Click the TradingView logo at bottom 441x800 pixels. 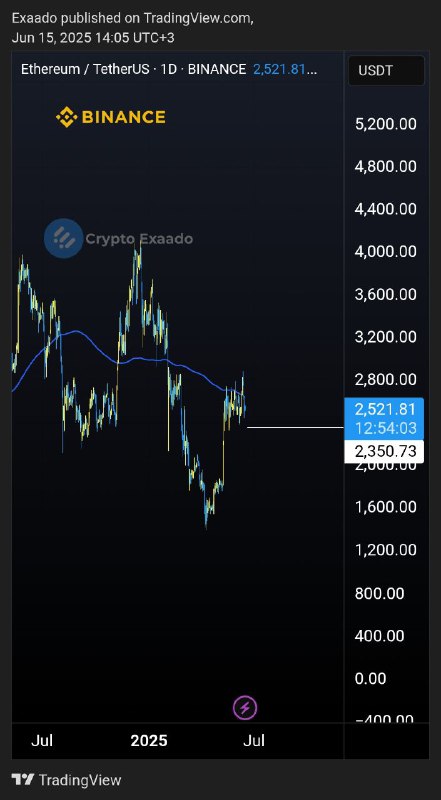coord(66,780)
